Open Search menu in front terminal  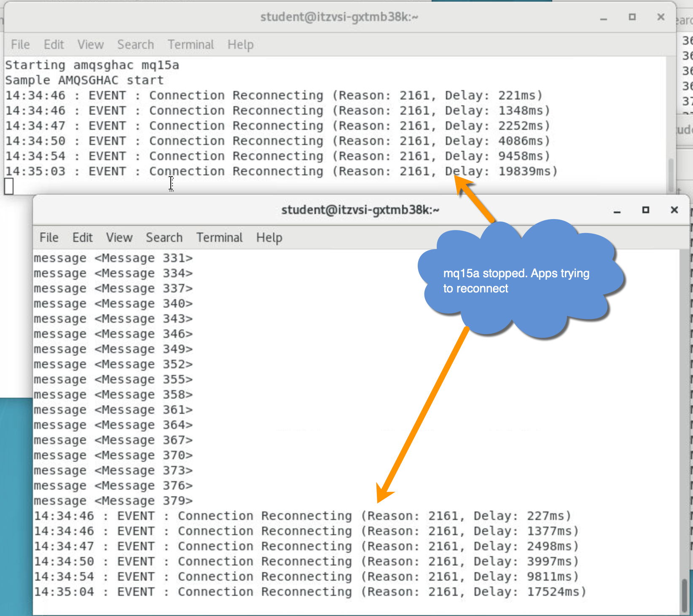(x=164, y=238)
